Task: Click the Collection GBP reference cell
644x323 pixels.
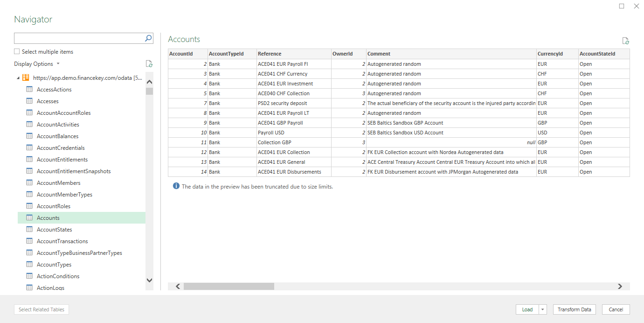Action: point(294,142)
